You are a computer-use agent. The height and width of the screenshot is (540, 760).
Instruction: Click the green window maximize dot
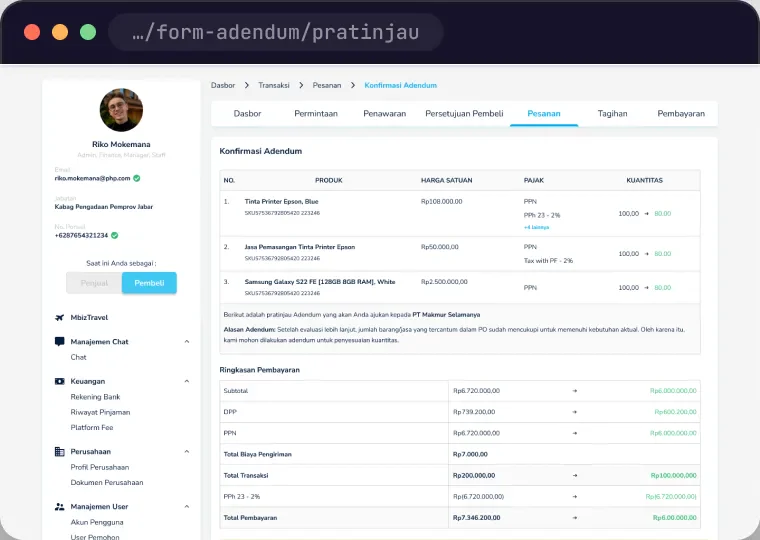point(88,32)
